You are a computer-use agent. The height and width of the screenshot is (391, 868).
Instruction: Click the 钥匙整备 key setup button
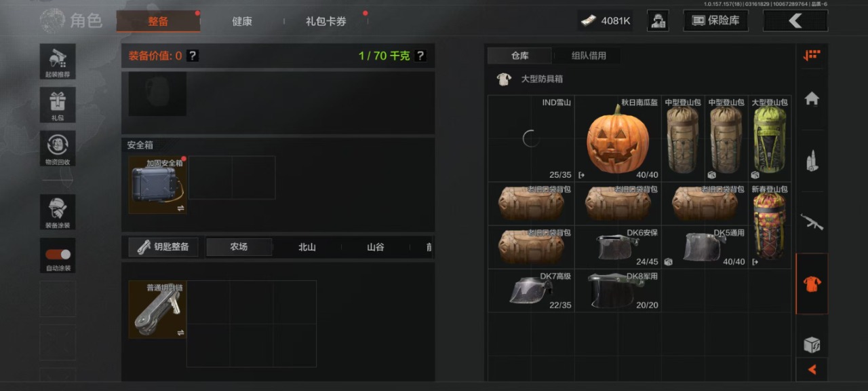[163, 246]
